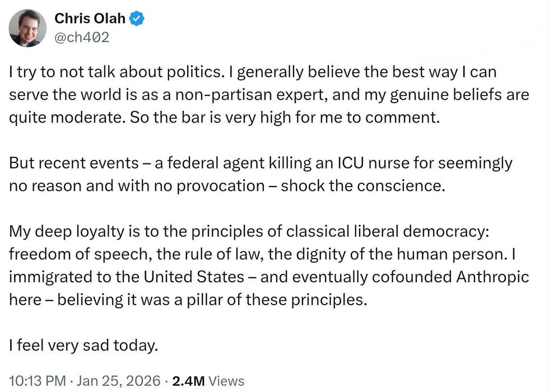Open the @ch402 handle link
This screenshot has width=549, height=392.
(x=81, y=38)
